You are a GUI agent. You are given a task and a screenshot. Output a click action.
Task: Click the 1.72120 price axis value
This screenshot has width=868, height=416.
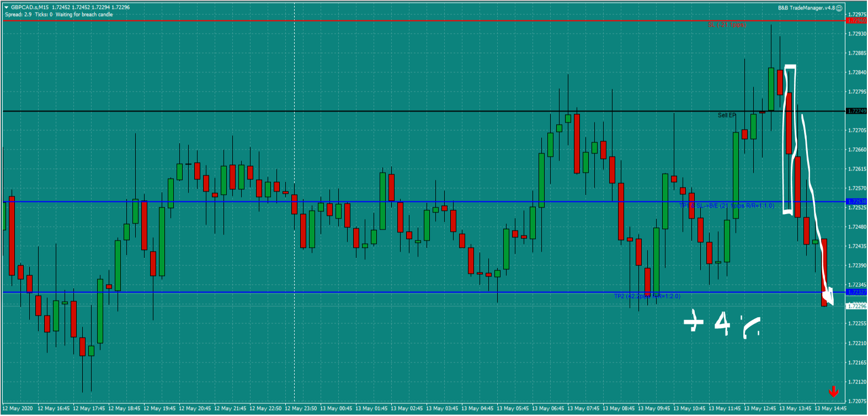(x=857, y=382)
